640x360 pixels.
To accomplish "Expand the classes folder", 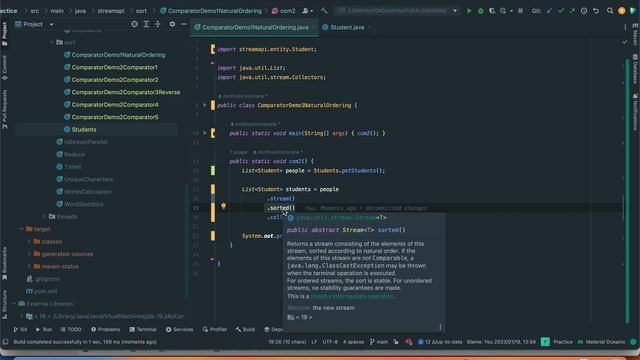I will click(x=29, y=242).
